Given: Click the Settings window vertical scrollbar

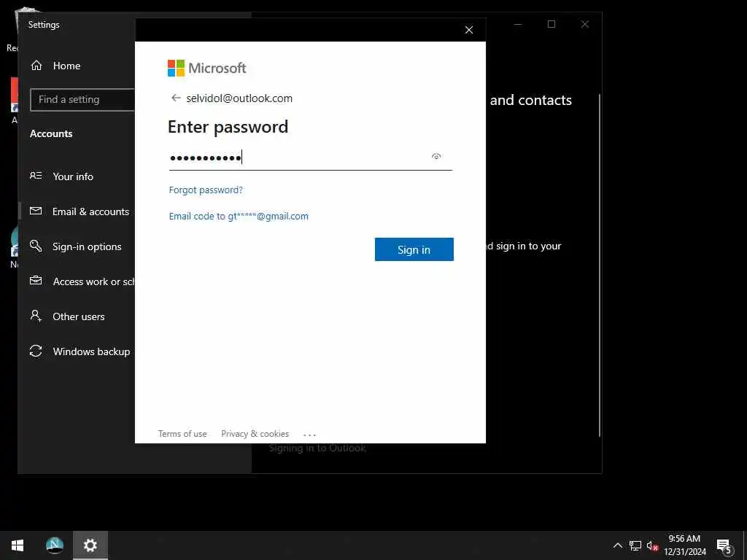Looking at the screenshot, I should 600,265.
